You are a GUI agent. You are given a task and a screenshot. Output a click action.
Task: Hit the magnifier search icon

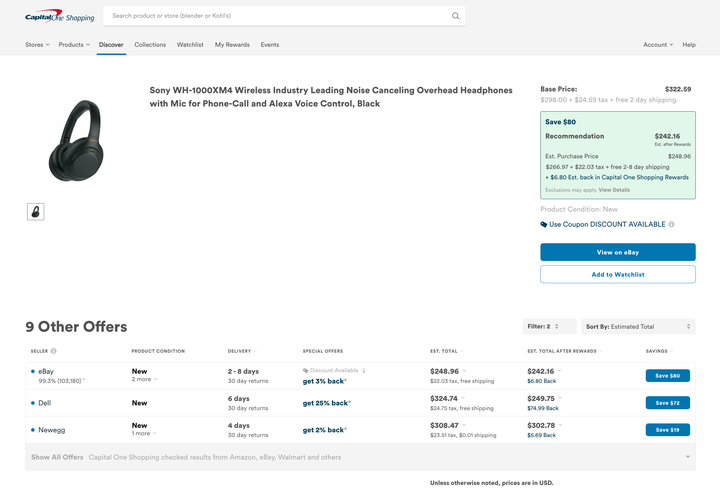(456, 16)
